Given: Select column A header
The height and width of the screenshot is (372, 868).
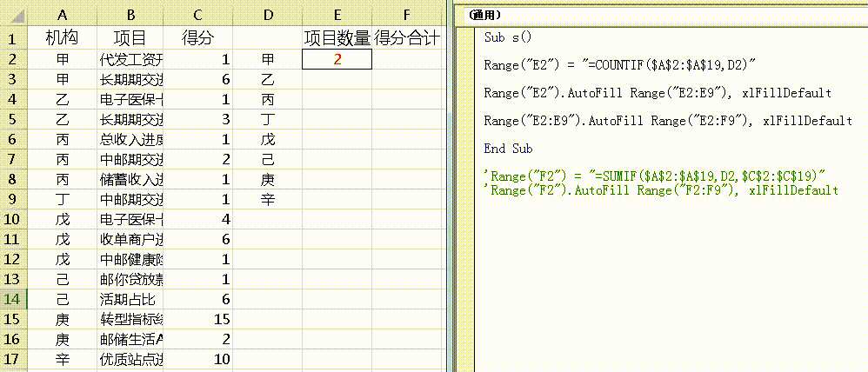Looking at the screenshot, I should pos(62,16).
